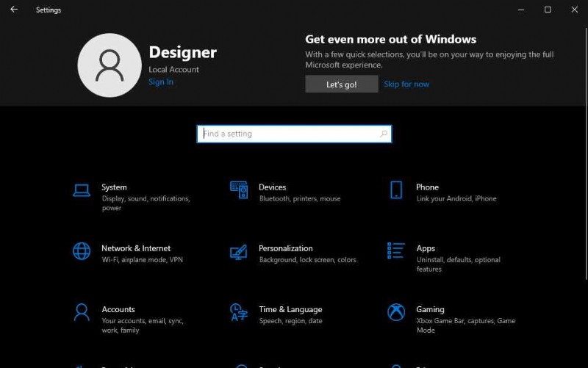The height and width of the screenshot is (368, 588).
Task: Select the "Gaming" category title
Action: coord(430,309)
